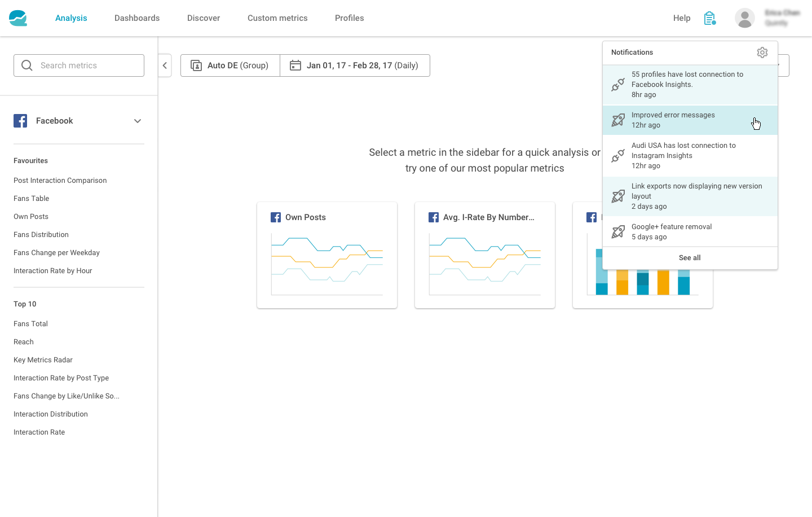The height and width of the screenshot is (517, 812).
Task: Select Fans Change by Like/Unlike So... metric
Action: (x=67, y=396)
